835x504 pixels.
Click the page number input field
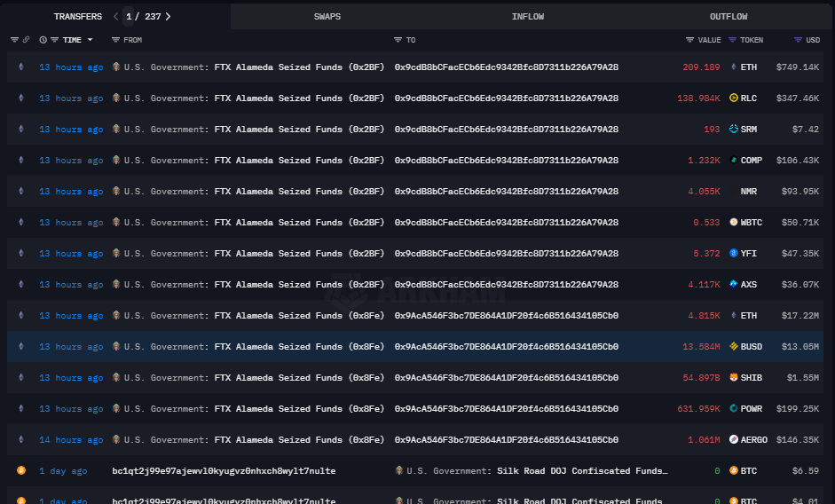pyautogui.click(x=130, y=17)
